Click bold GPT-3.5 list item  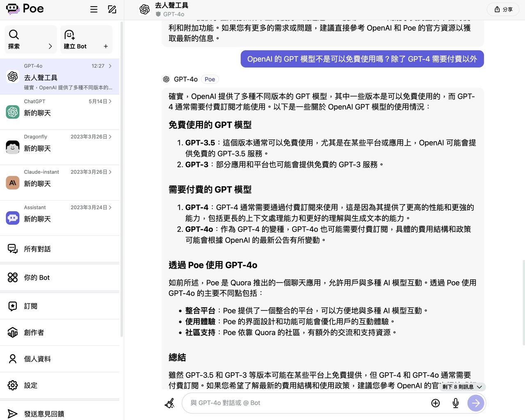click(200, 143)
